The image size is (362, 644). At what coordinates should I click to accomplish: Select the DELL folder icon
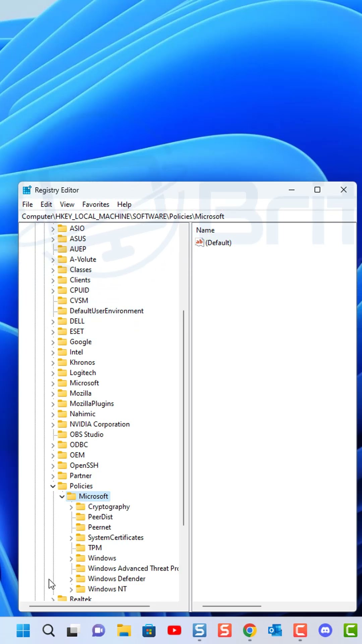(62, 321)
